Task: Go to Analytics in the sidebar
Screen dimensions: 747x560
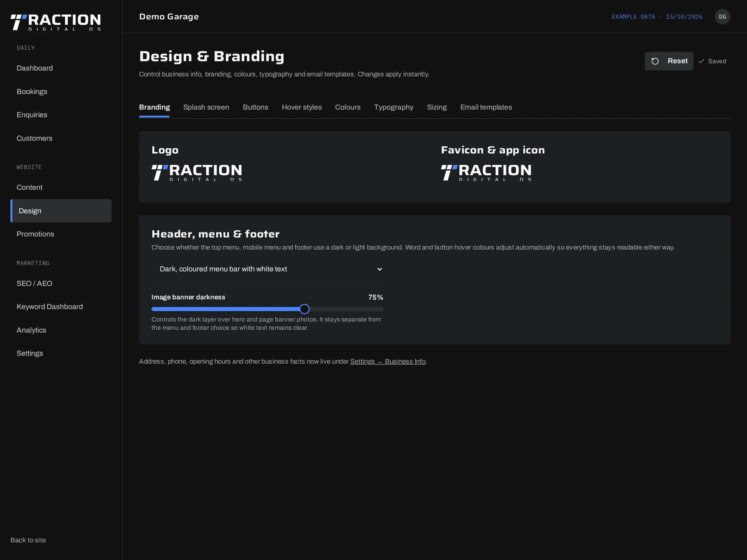Action: (x=61, y=330)
